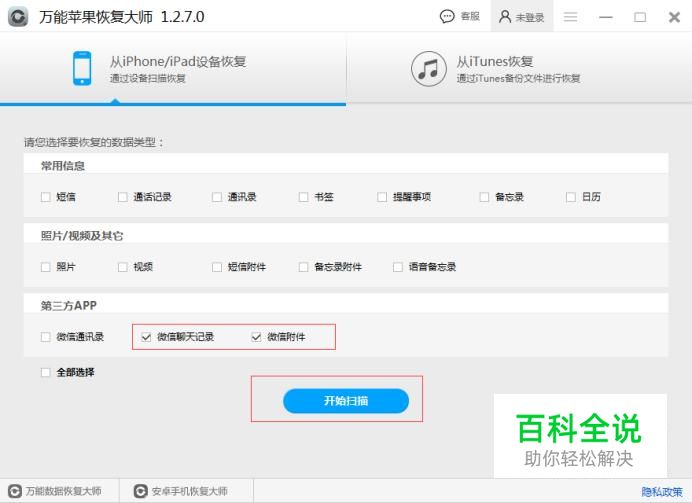Click the 客服 text label
Viewport: 692px width, 503px height.
pos(470,17)
